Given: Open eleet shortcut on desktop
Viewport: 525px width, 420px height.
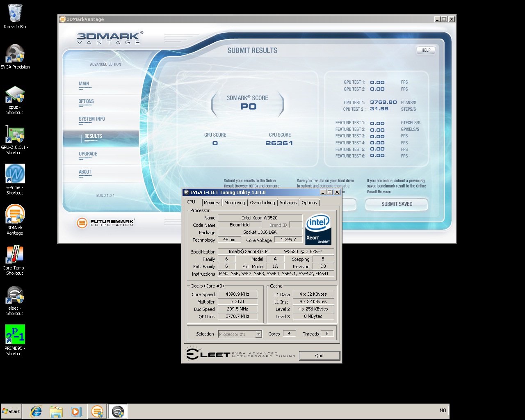Looking at the screenshot, I should pyautogui.click(x=15, y=300).
